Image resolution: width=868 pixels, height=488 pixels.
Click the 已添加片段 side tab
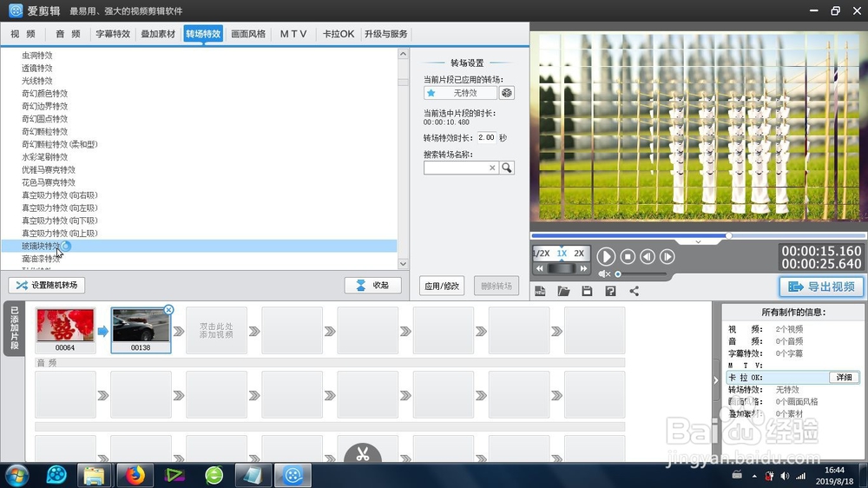15,328
